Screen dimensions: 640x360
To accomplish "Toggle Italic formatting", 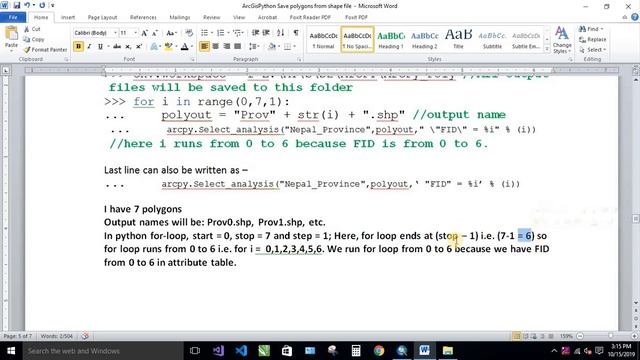I will pyautogui.click(x=89, y=47).
